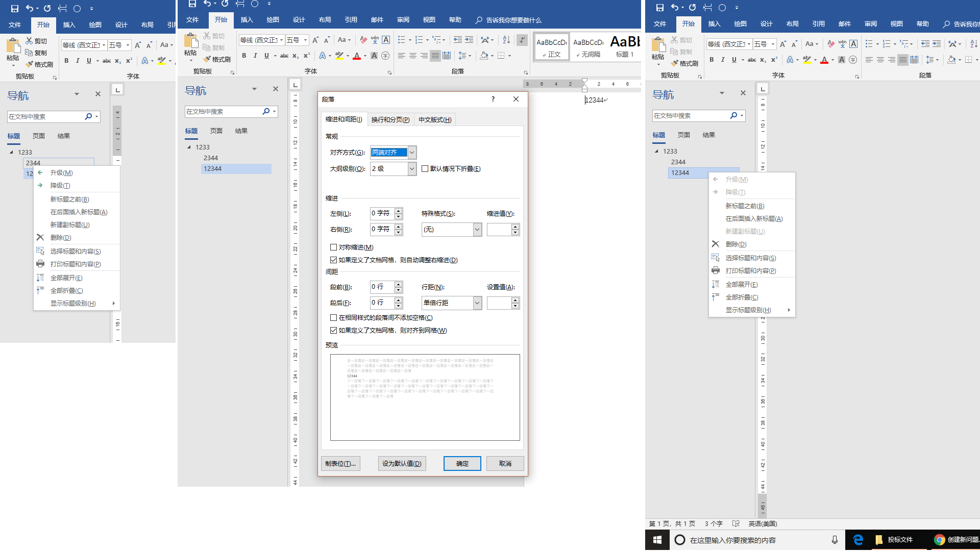Image resolution: width=980 pixels, height=551 pixels.
Task: Click the Clear Formatting eraser icon
Action: click(x=363, y=40)
